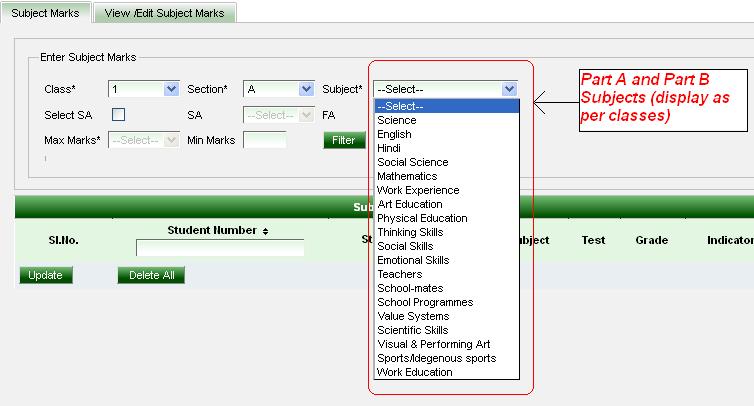The width and height of the screenshot is (754, 406).
Task: Pick Hindi from the dropdown options
Action: (391, 148)
